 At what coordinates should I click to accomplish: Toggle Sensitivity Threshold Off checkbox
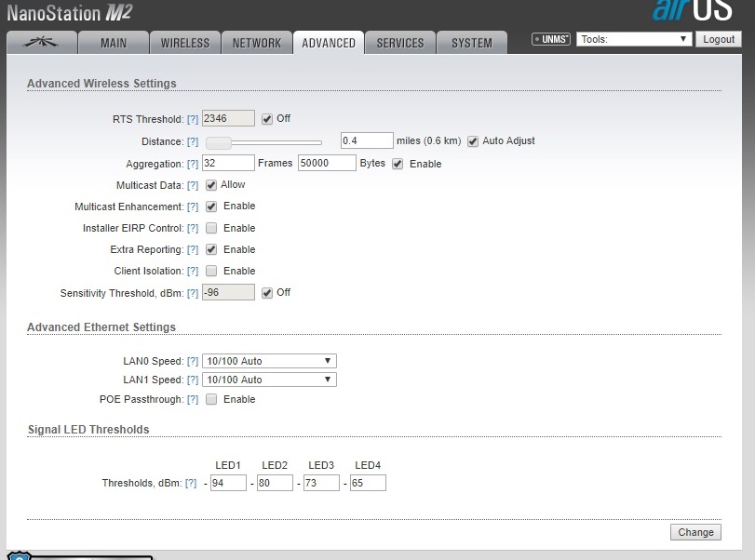pos(267,292)
